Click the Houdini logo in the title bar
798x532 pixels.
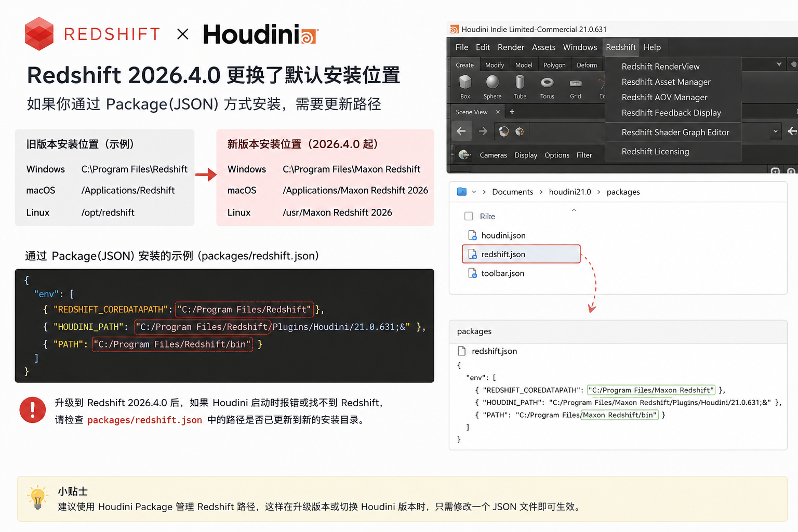[x=455, y=29]
